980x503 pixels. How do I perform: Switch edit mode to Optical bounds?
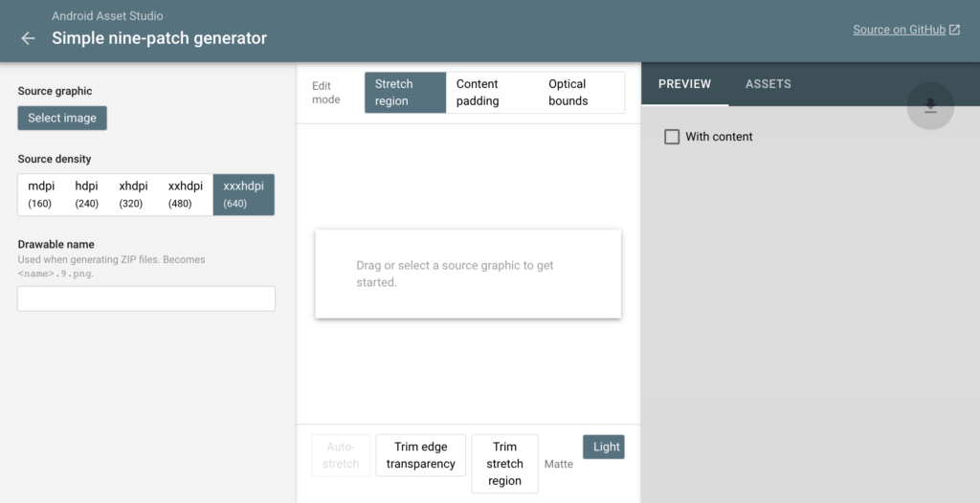click(578, 93)
